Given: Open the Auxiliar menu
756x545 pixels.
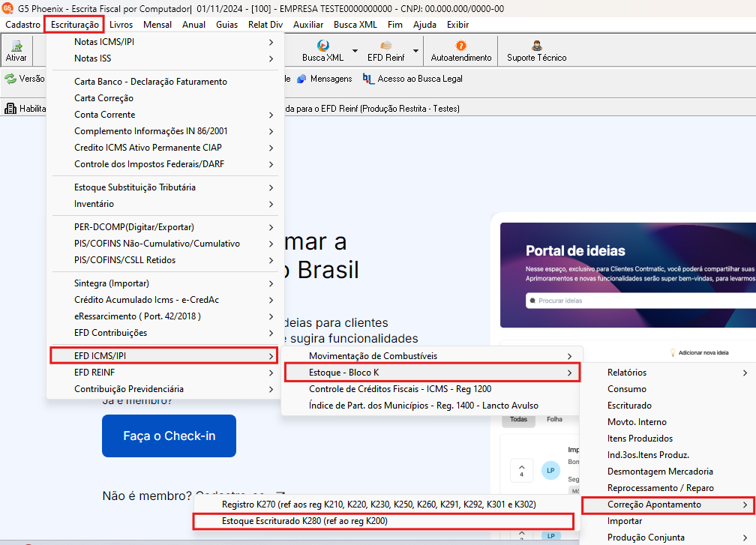Looking at the screenshot, I should point(308,25).
